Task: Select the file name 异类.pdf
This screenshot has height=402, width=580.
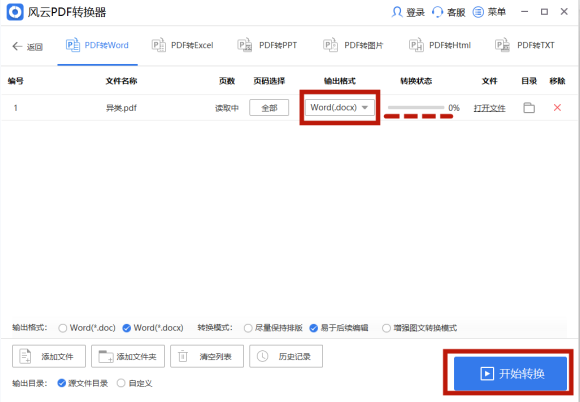Action: pos(121,108)
